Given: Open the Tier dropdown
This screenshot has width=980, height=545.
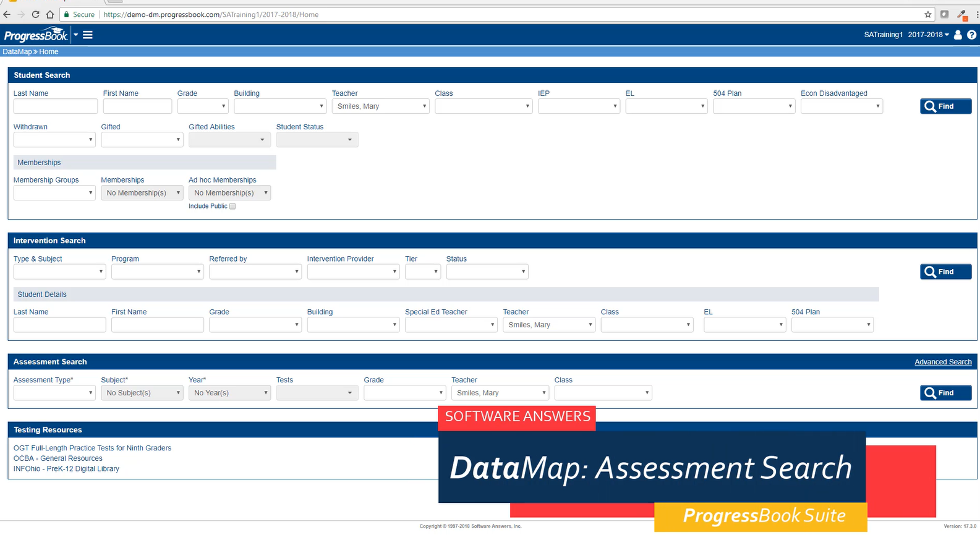Looking at the screenshot, I should (423, 272).
